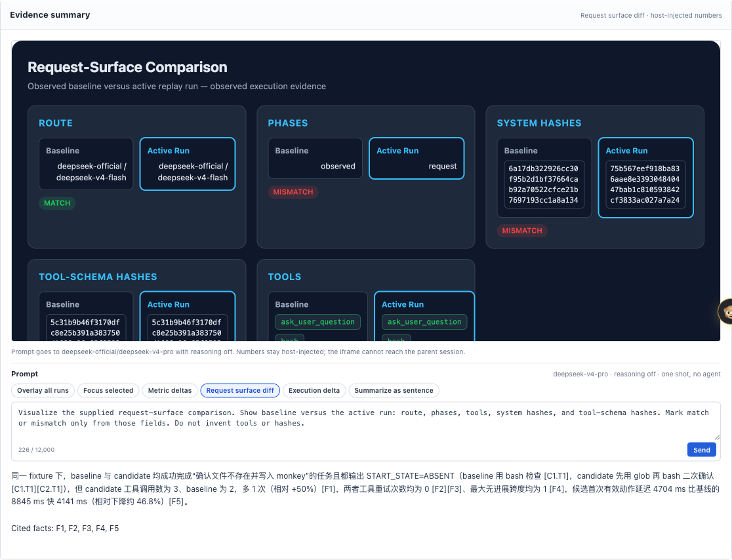This screenshot has width=732, height=560.
Task: Click the Cited facts line
Action: [x=65, y=529]
